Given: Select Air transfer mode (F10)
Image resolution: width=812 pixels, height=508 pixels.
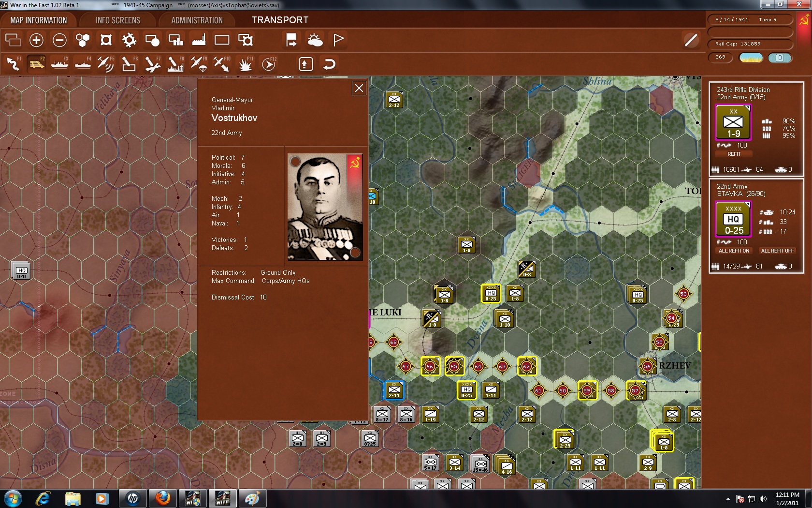Looking at the screenshot, I should tap(222, 63).
